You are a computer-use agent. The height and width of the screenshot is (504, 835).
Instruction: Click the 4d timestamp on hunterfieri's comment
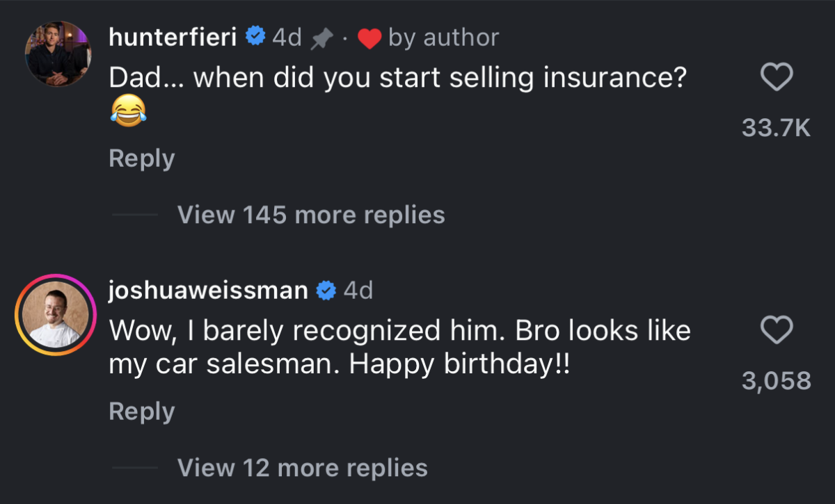287,38
